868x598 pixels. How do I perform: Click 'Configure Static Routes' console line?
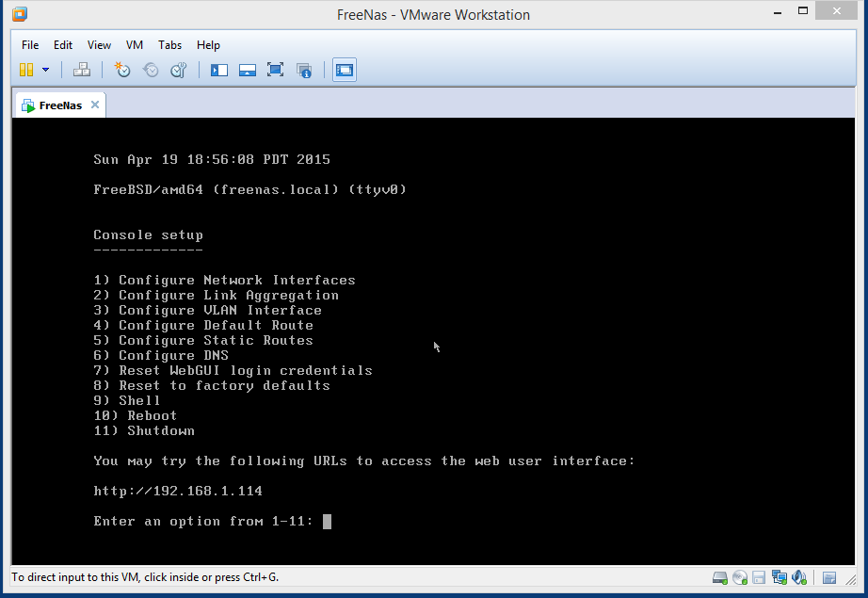(x=203, y=341)
